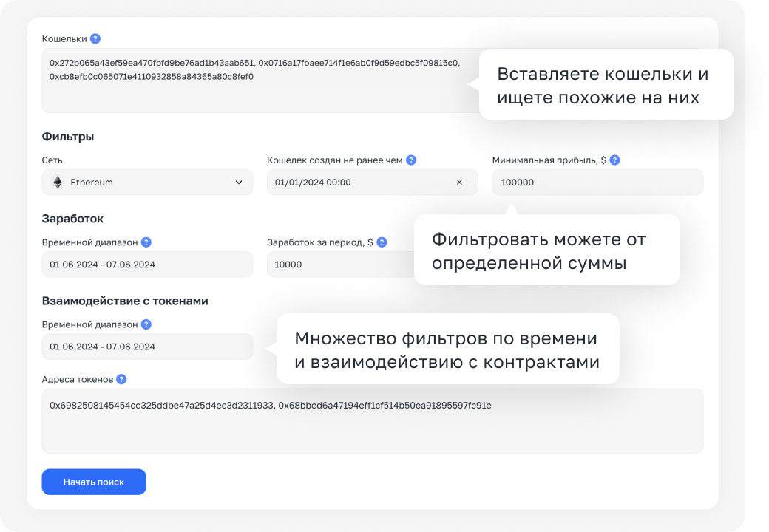Viewport: 769px width, 532px height.
Task: Select the Кошельки field label
Action: (64, 38)
